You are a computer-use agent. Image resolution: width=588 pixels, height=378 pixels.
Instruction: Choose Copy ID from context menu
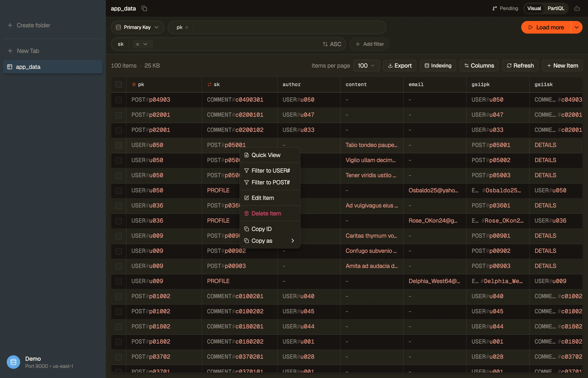point(270,229)
